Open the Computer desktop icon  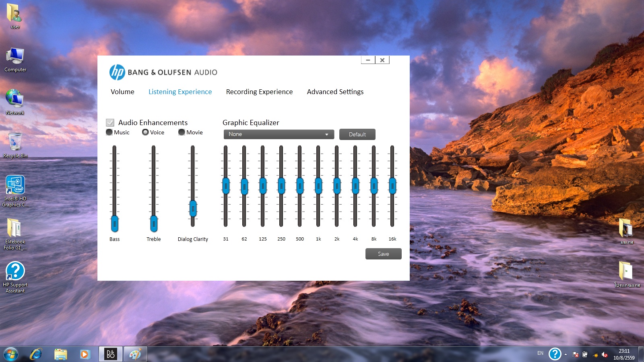pos(15,60)
